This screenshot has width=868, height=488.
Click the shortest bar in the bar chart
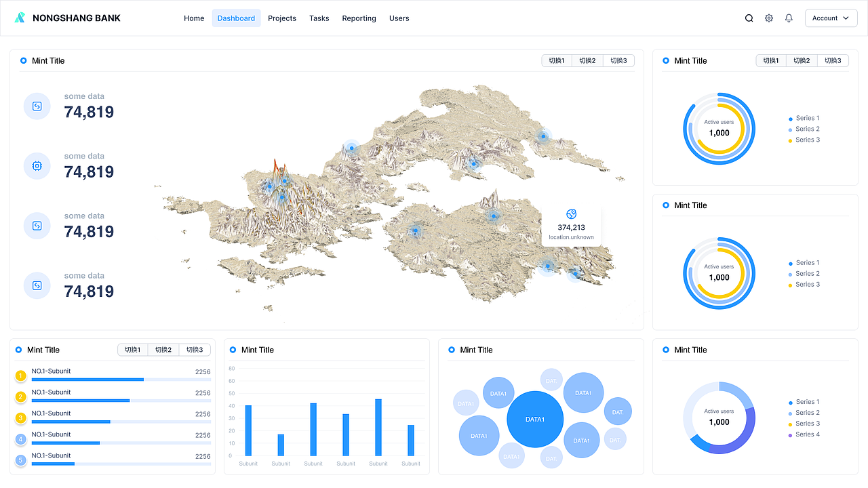[281, 445]
